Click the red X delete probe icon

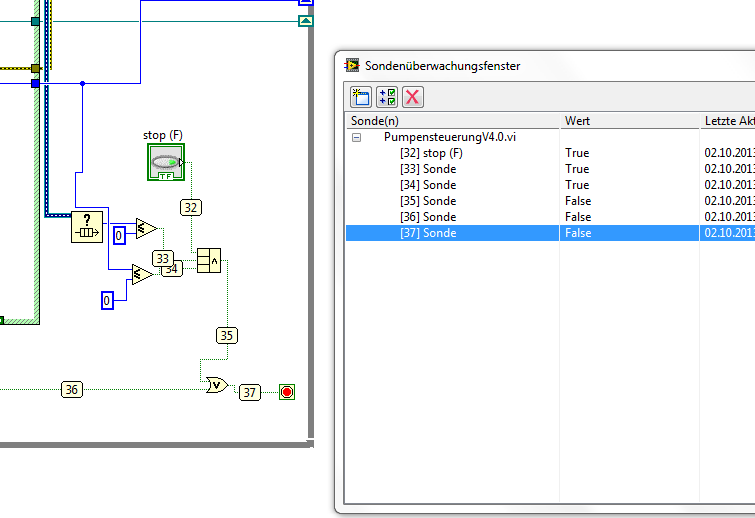413,97
